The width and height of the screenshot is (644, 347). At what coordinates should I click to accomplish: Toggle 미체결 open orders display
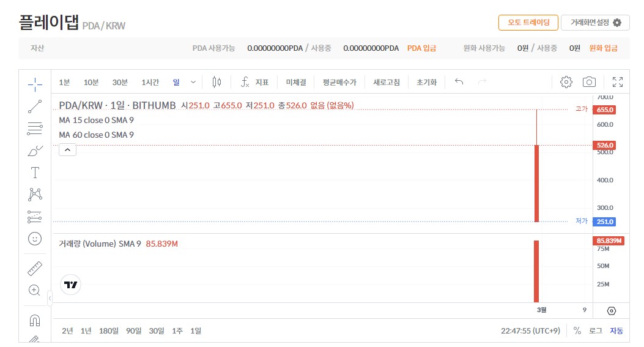[296, 82]
